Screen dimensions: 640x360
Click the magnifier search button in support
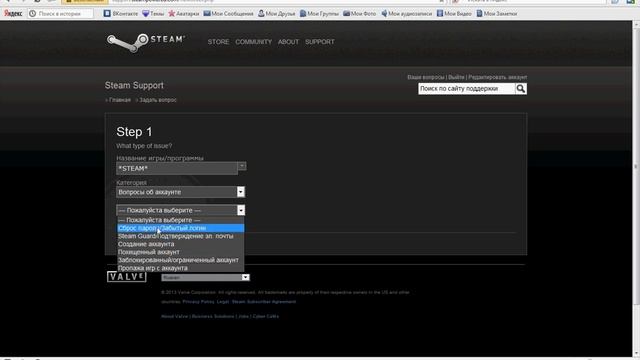coord(520,89)
